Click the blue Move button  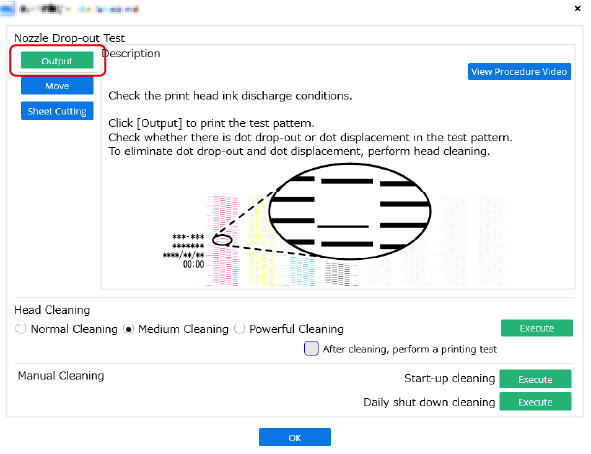(57, 86)
